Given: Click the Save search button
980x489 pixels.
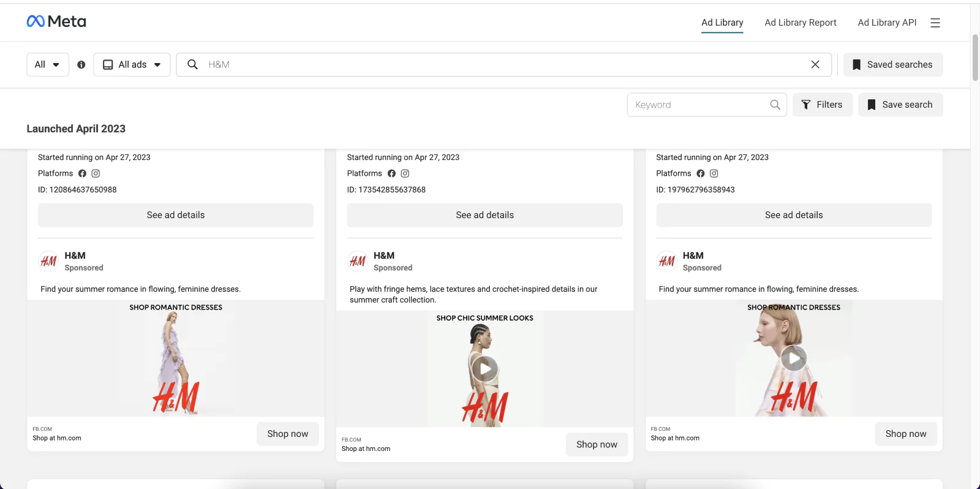Looking at the screenshot, I should [900, 105].
